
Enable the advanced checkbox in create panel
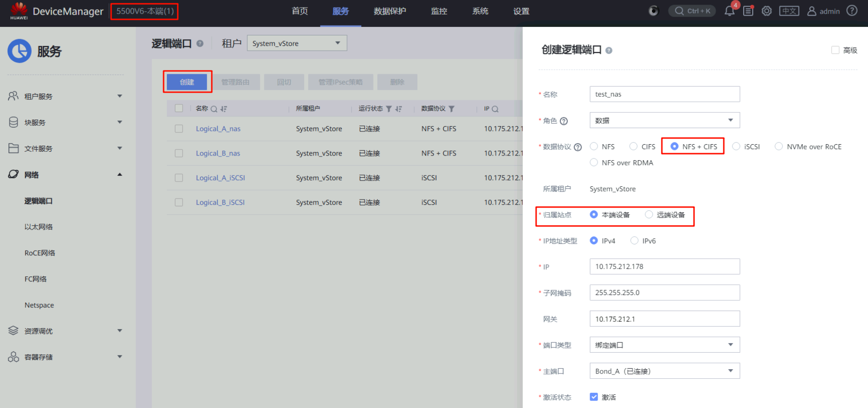tap(835, 50)
